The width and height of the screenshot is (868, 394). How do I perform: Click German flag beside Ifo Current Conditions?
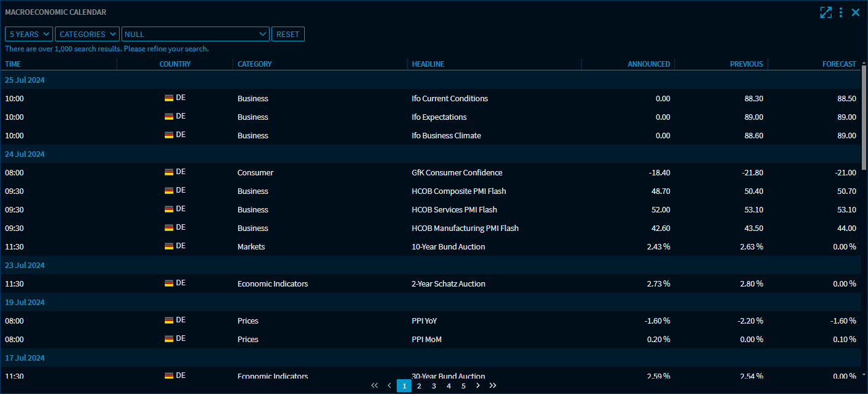coord(169,98)
